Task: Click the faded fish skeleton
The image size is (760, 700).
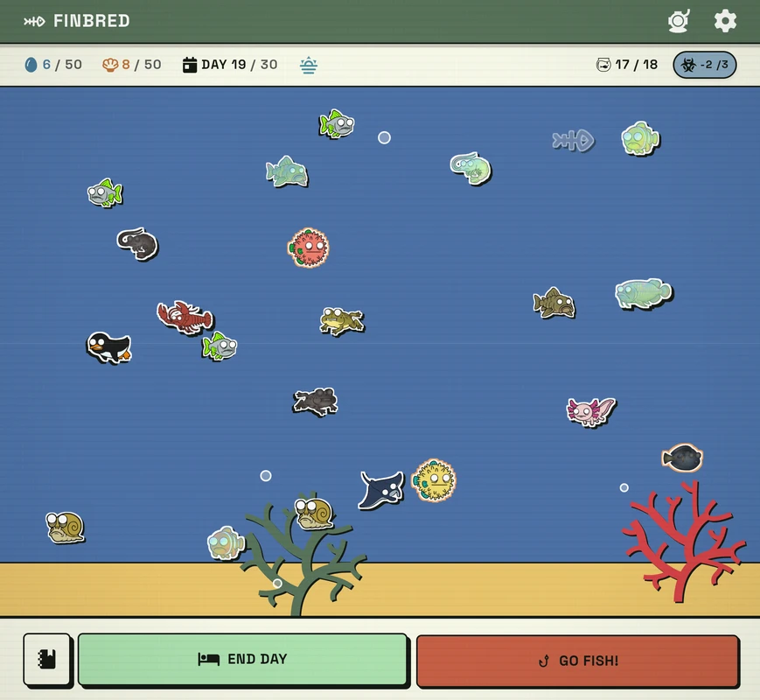Action: click(x=573, y=140)
